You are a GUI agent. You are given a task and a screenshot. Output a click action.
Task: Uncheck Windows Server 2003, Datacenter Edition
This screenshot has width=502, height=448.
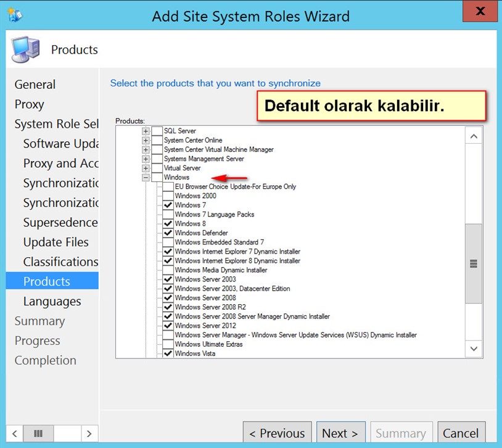[168, 289]
